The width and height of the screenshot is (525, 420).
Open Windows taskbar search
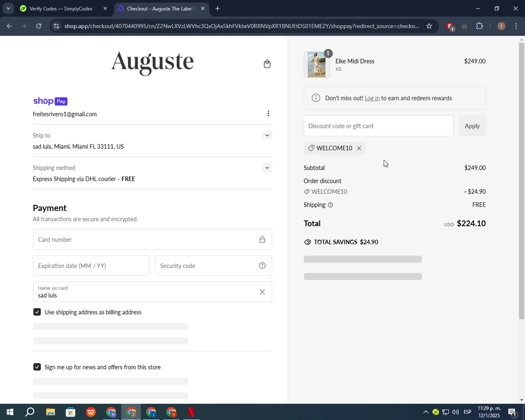pyautogui.click(x=30, y=412)
